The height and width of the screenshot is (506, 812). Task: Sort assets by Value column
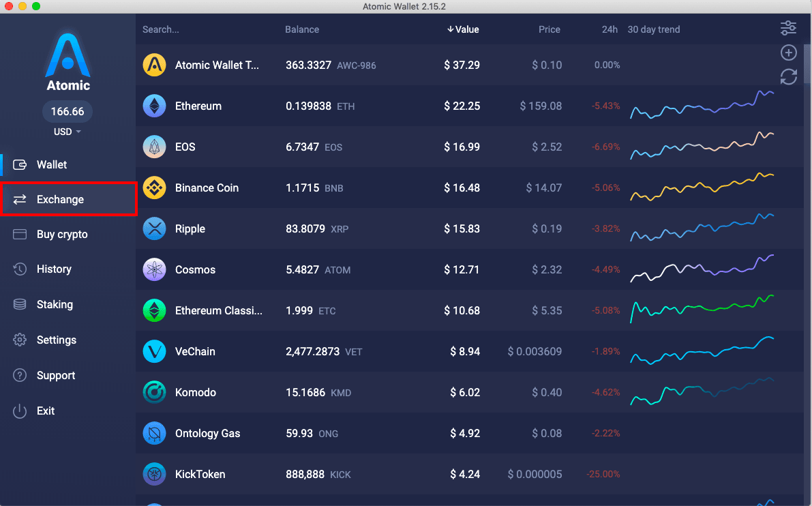(464, 29)
